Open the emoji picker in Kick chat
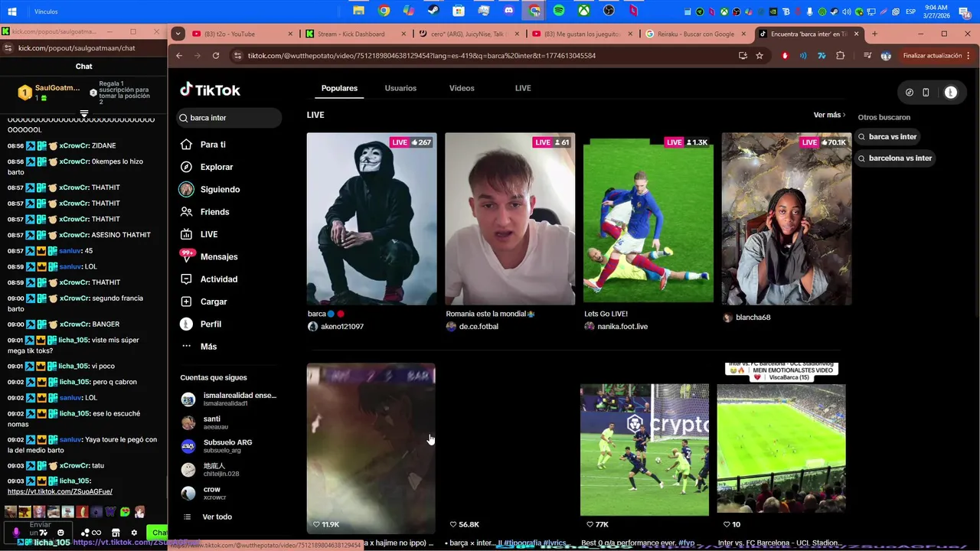 coord(60,533)
